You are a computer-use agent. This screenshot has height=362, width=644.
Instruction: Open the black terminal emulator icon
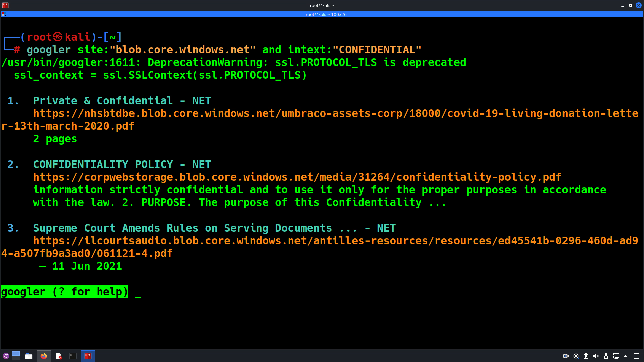point(73,356)
